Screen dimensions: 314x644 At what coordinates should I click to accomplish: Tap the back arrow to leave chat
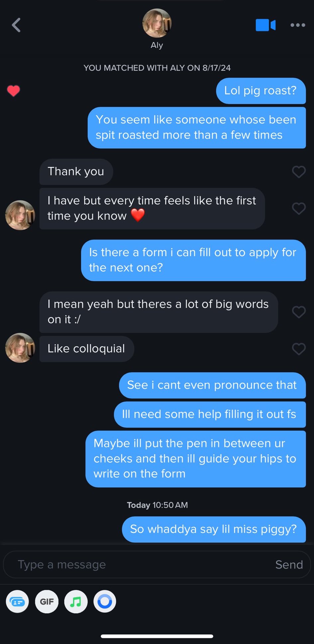16,25
